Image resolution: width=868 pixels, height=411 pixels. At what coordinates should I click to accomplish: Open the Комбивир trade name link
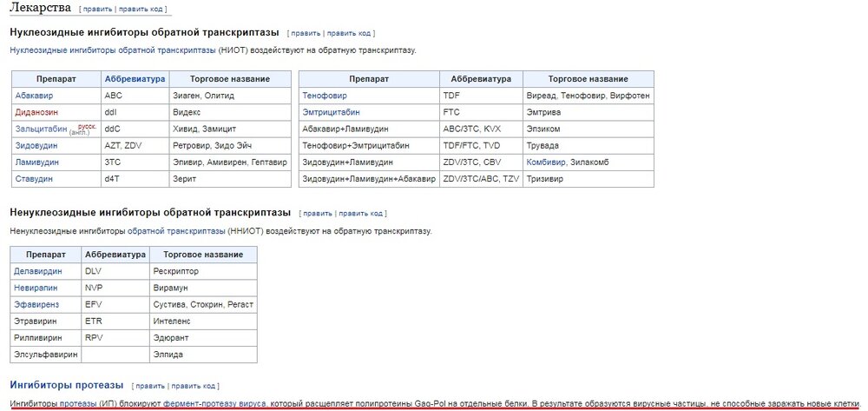pos(546,162)
